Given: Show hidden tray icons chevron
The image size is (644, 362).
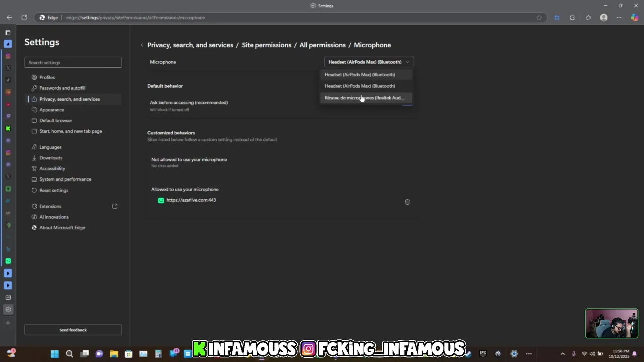Looking at the screenshot, I should (x=562, y=354).
